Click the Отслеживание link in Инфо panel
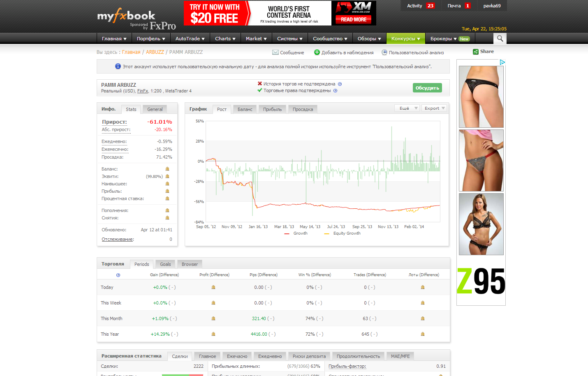The image size is (588, 376). click(x=118, y=239)
